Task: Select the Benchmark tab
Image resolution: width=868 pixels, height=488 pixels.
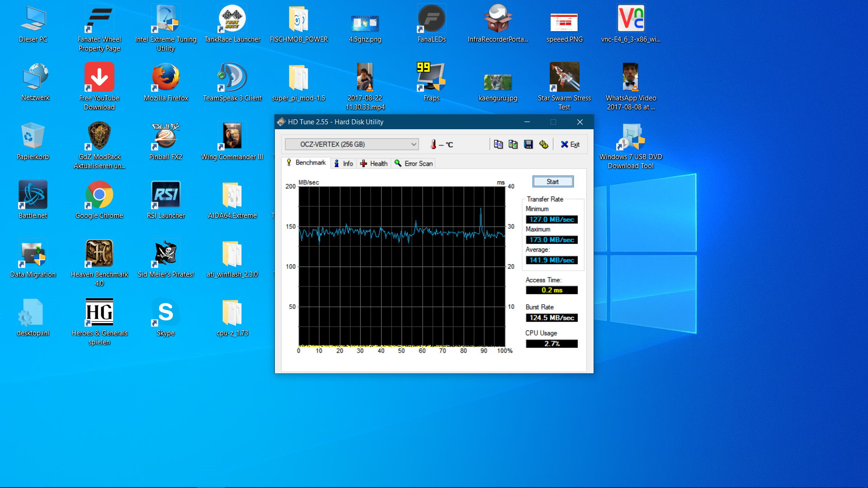Action: click(306, 163)
